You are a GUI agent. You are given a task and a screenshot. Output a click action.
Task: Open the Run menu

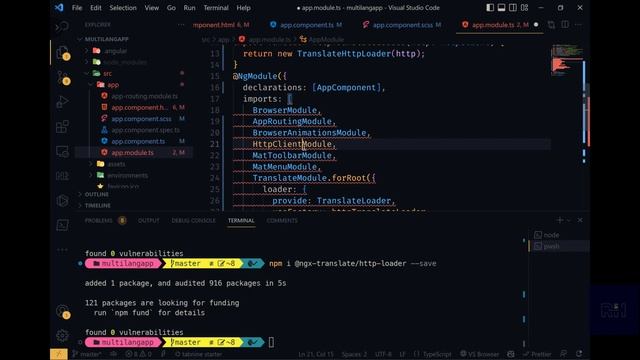click(189, 8)
